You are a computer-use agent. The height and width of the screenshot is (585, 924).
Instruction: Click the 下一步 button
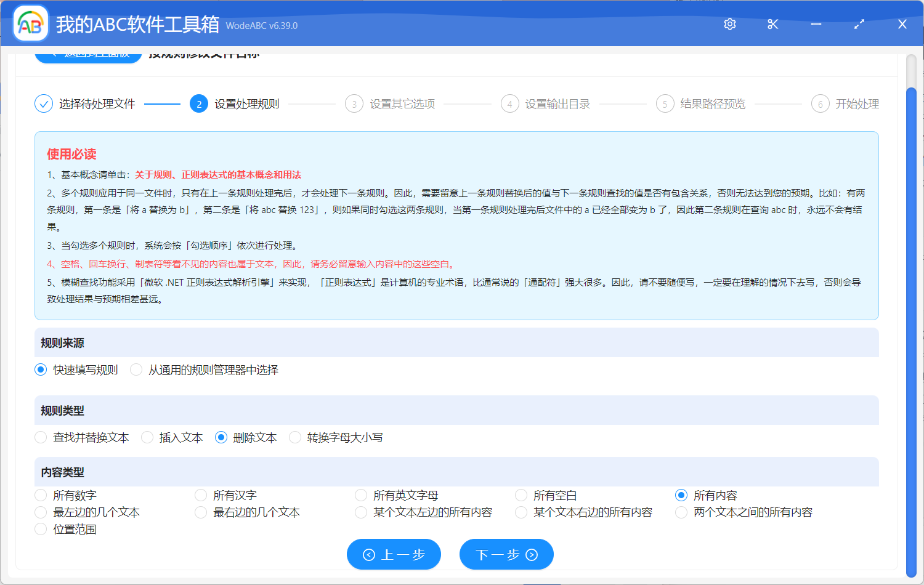(x=506, y=554)
